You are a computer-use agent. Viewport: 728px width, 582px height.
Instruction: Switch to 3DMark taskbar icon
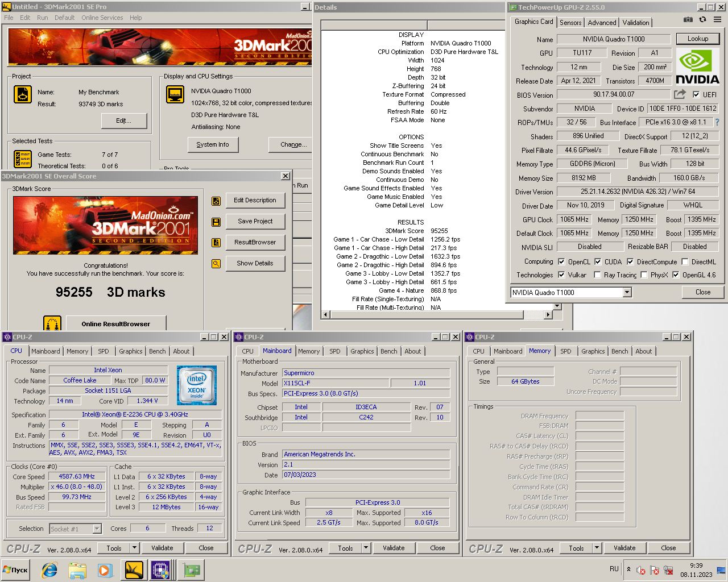pos(134,570)
